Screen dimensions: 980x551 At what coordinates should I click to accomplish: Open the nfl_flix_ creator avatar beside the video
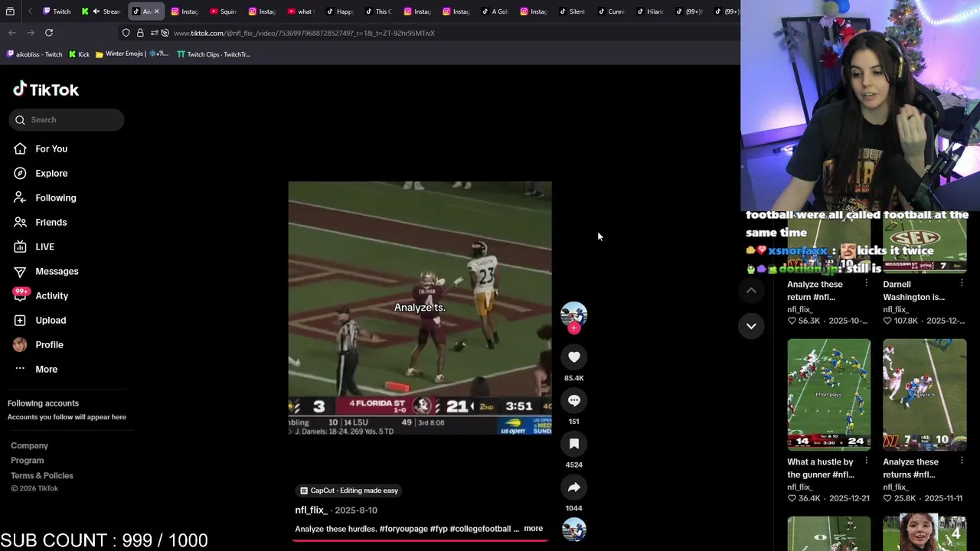[573, 315]
